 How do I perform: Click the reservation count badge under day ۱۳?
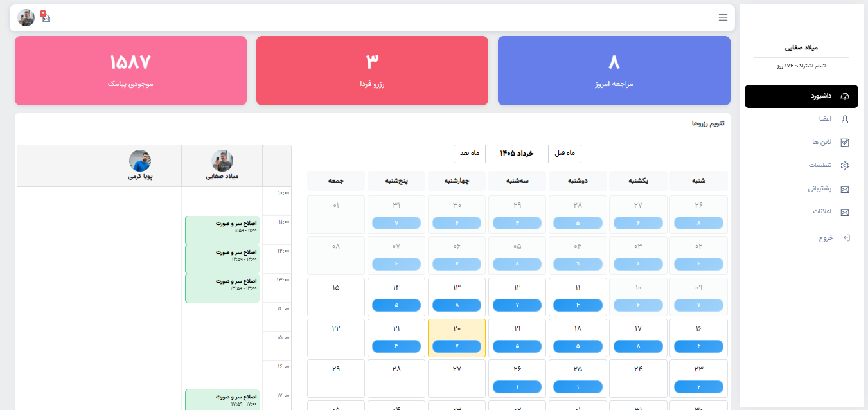pyautogui.click(x=457, y=305)
